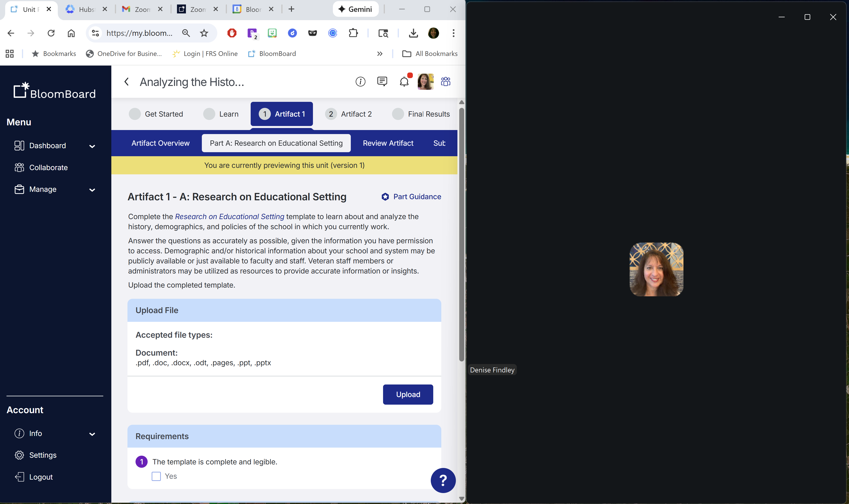This screenshot has width=849, height=504.
Task: Switch to the Artifact 2 step tab
Action: point(348,114)
